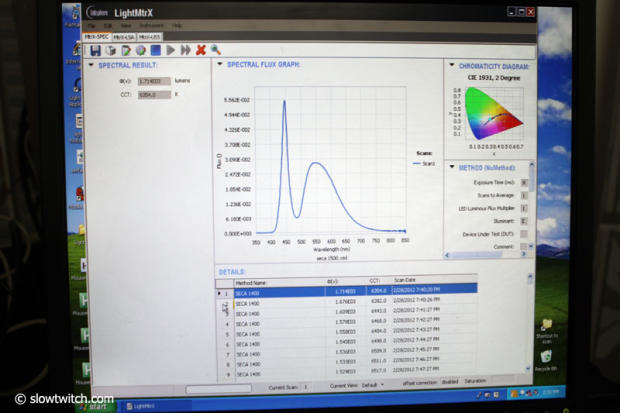Collapse the Chromaticity Diagram panel
The image size is (620, 413).
(450, 65)
